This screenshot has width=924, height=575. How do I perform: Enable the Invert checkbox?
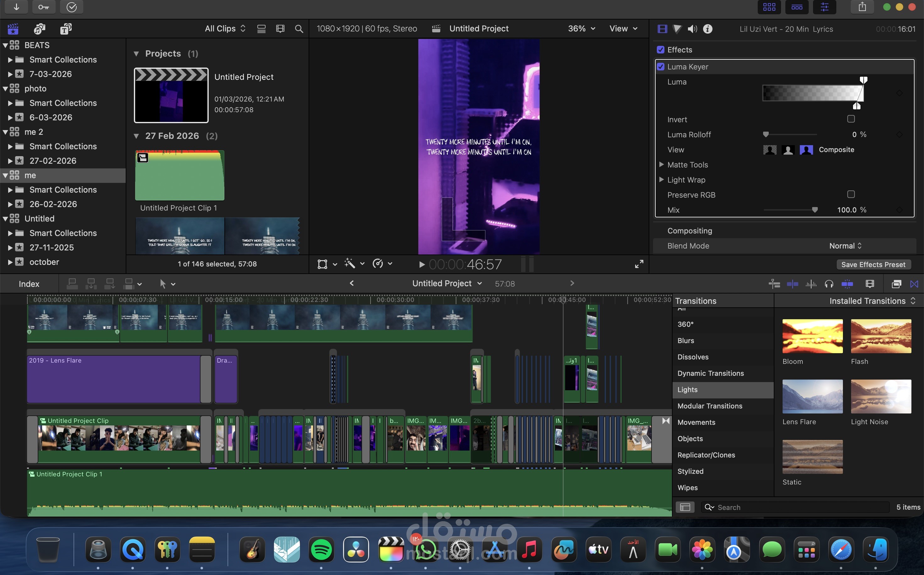point(851,119)
